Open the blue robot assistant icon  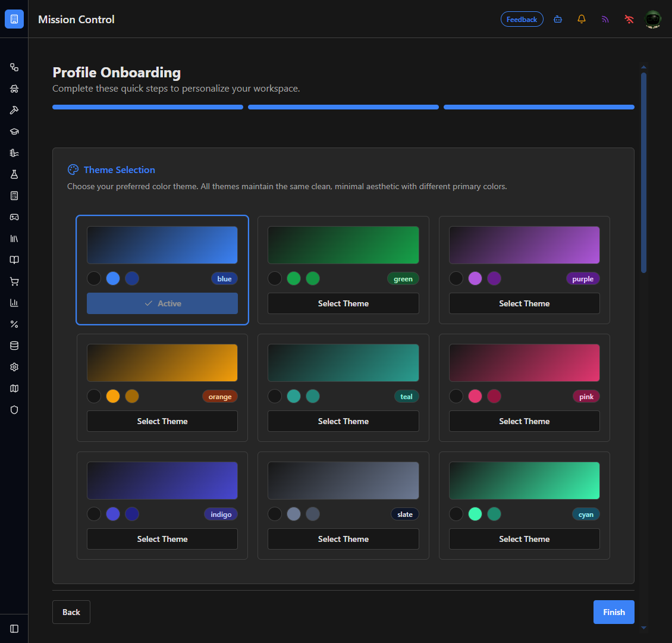tap(558, 19)
